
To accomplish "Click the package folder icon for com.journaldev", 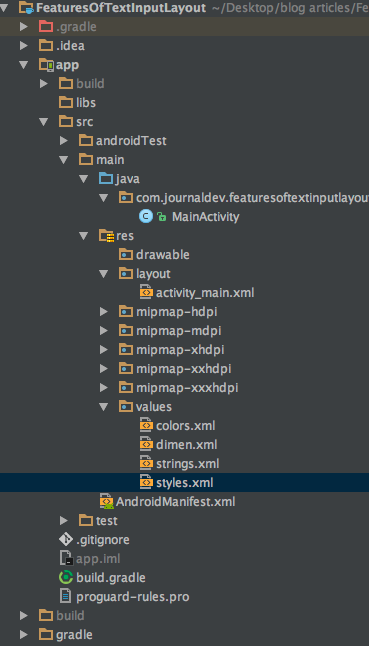I will tap(126, 198).
